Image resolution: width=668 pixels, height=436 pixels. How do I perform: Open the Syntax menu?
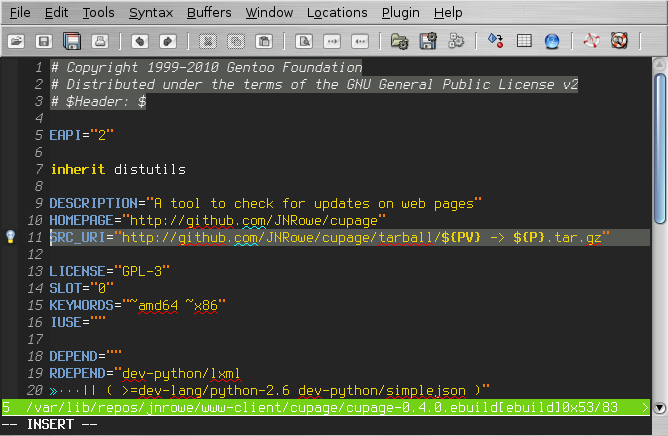coord(151,13)
